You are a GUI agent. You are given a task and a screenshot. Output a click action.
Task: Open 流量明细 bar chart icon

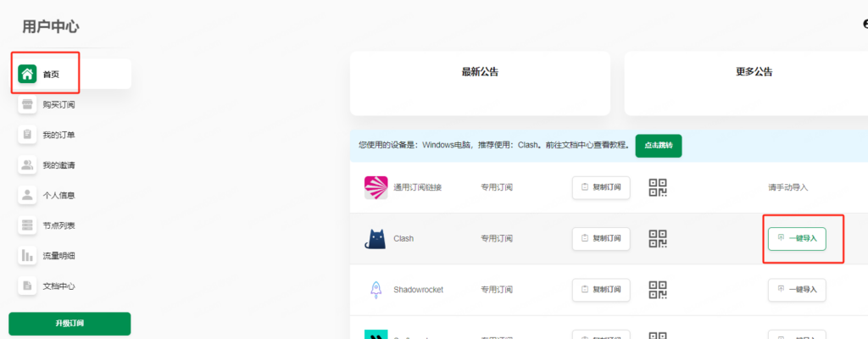coord(27,255)
